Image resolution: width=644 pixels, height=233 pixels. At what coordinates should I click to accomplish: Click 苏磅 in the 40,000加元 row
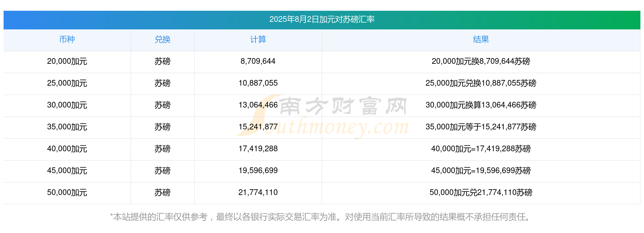tap(162, 149)
